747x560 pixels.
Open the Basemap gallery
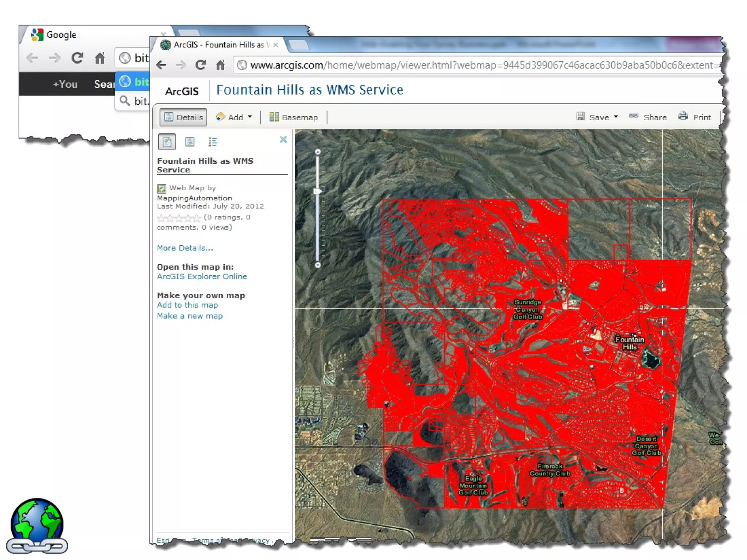294,117
